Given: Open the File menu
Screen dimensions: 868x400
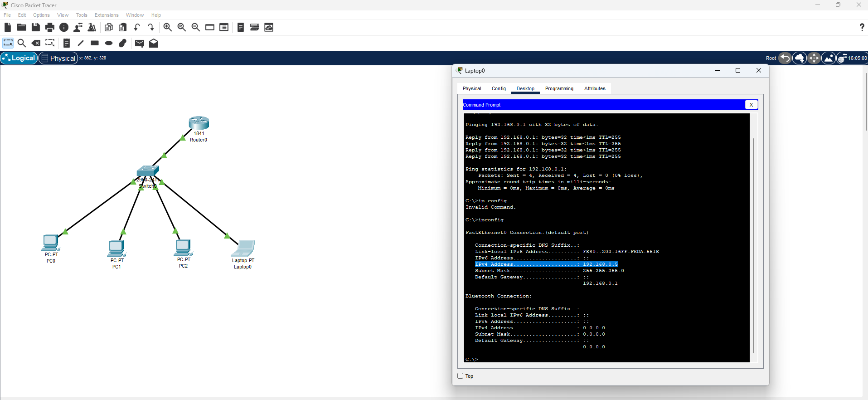Looking at the screenshot, I should (7, 15).
